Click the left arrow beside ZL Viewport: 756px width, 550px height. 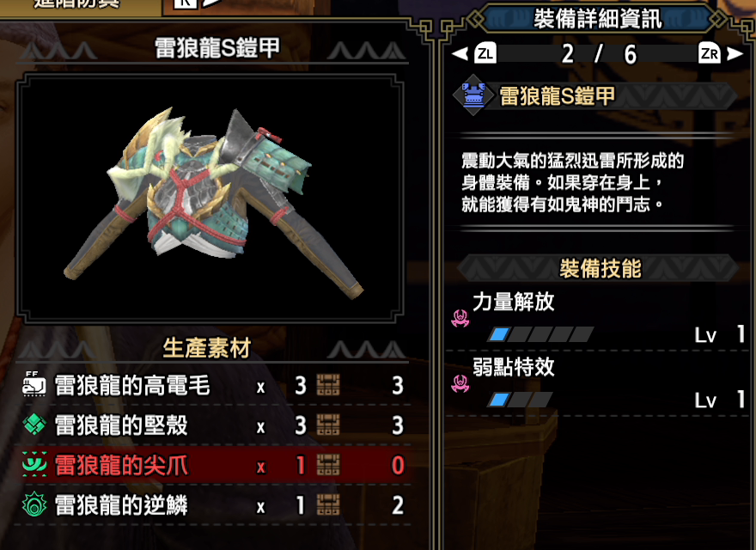tap(460, 53)
